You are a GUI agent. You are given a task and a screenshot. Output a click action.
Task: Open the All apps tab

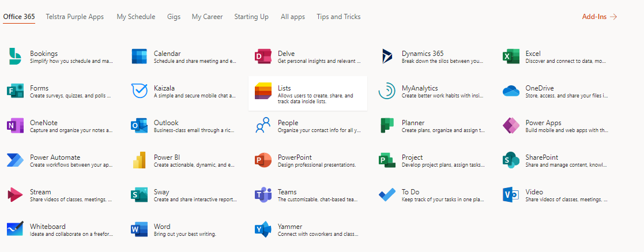pos(293,17)
